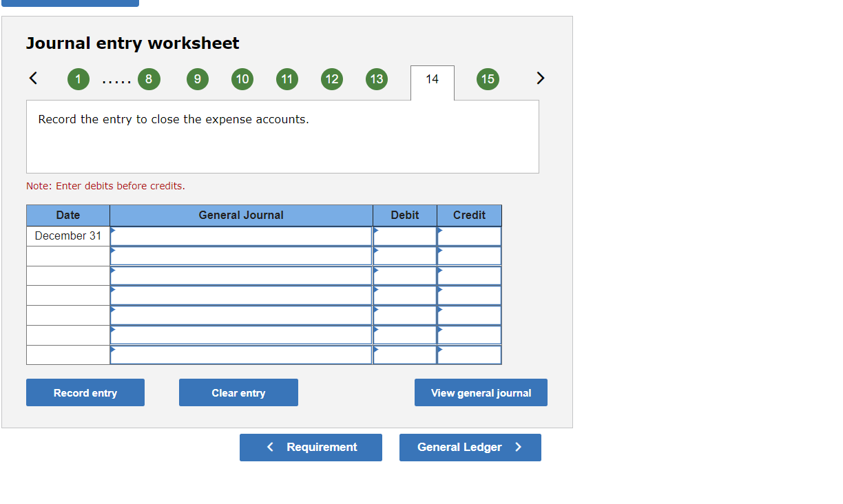Select question 8 circle
The width and height of the screenshot is (843, 504).
(x=149, y=79)
